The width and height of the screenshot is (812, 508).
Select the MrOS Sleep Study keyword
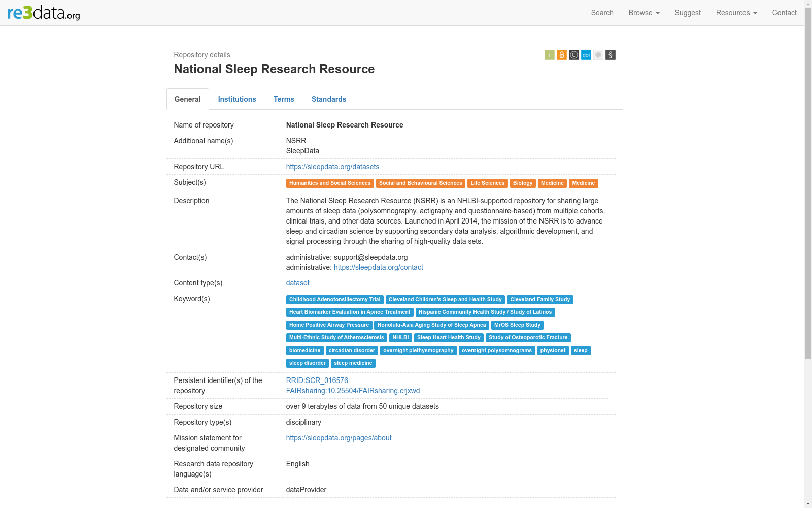point(518,325)
